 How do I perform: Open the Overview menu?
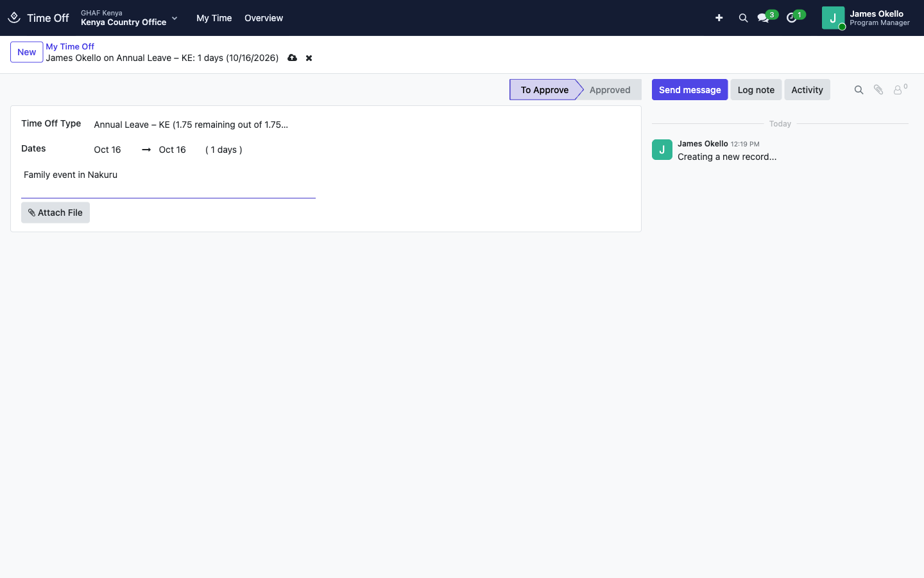click(x=264, y=18)
